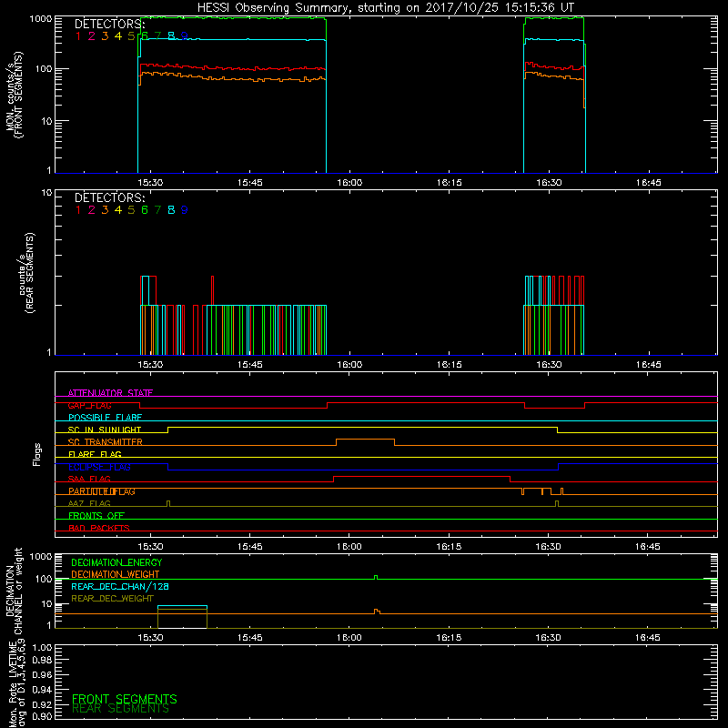Image resolution: width=728 pixels, height=728 pixels.
Task: Click yellow detector 4 in front segments legend
Action: pos(118,35)
